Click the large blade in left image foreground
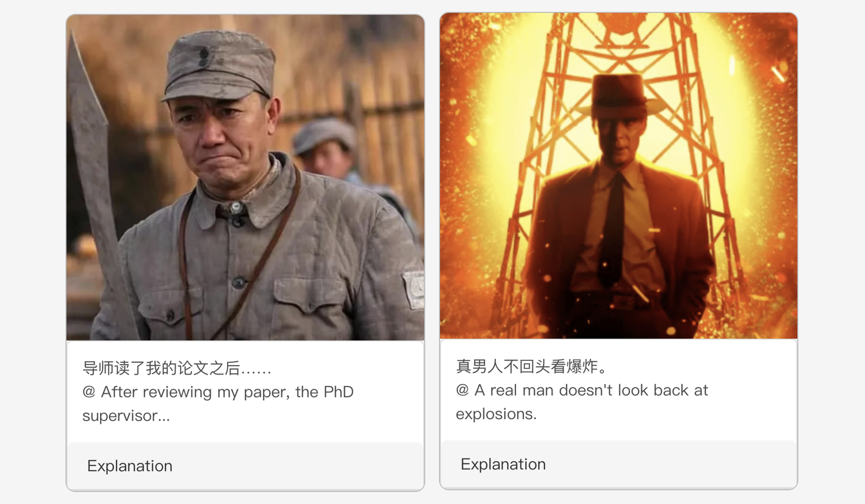865x504 pixels. pyautogui.click(x=95, y=162)
